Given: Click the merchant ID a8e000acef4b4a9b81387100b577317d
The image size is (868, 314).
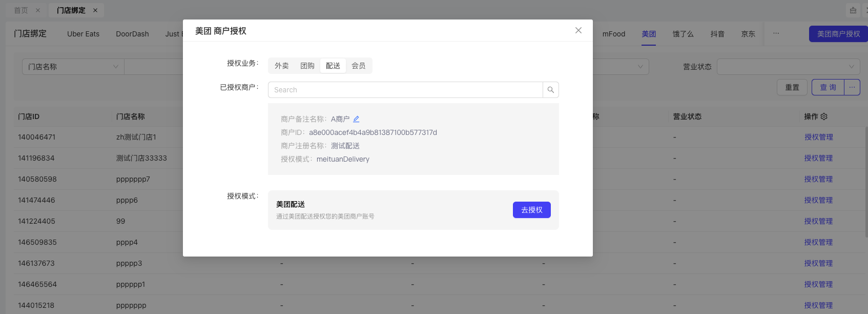Looking at the screenshot, I should [x=373, y=132].
